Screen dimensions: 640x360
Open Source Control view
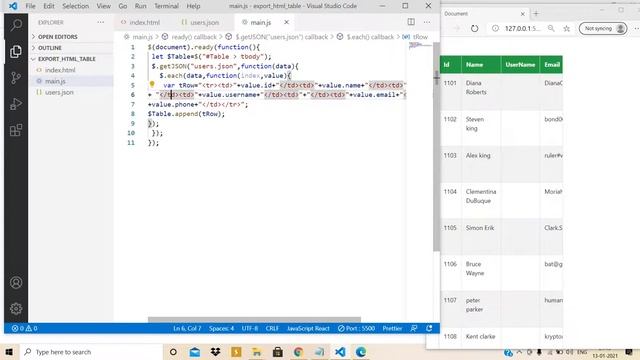tap(16, 78)
